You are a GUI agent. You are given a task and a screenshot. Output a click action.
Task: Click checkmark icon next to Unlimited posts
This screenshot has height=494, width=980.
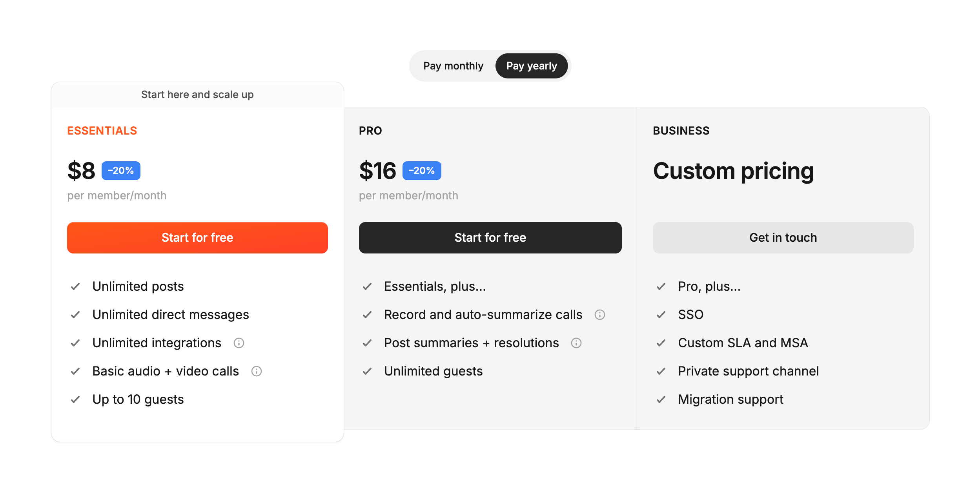point(75,286)
